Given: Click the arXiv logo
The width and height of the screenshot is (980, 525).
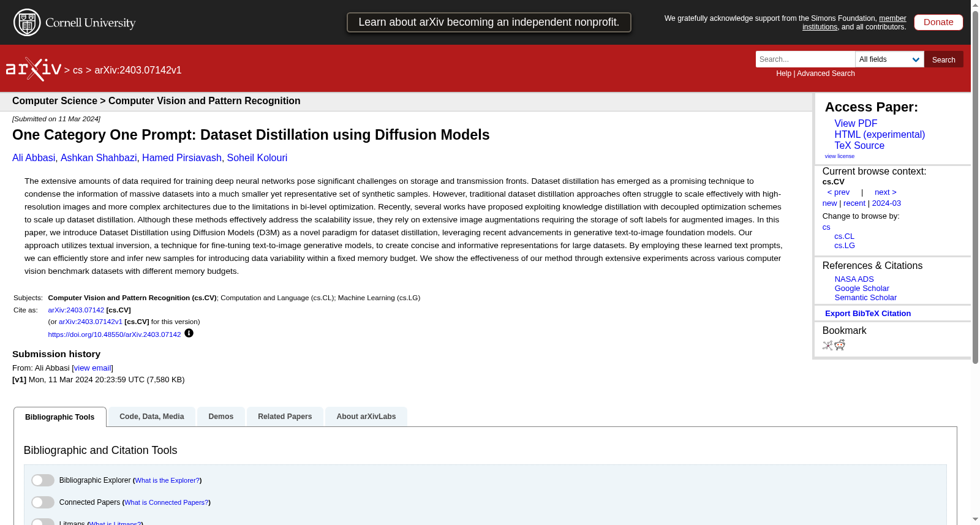Looking at the screenshot, I should [34, 69].
